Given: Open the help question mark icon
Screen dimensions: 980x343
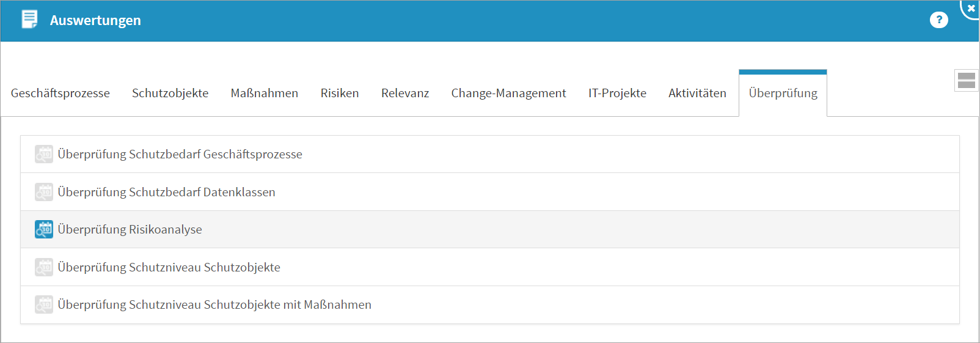Looking at the screenshot, I should click(938, 20).
